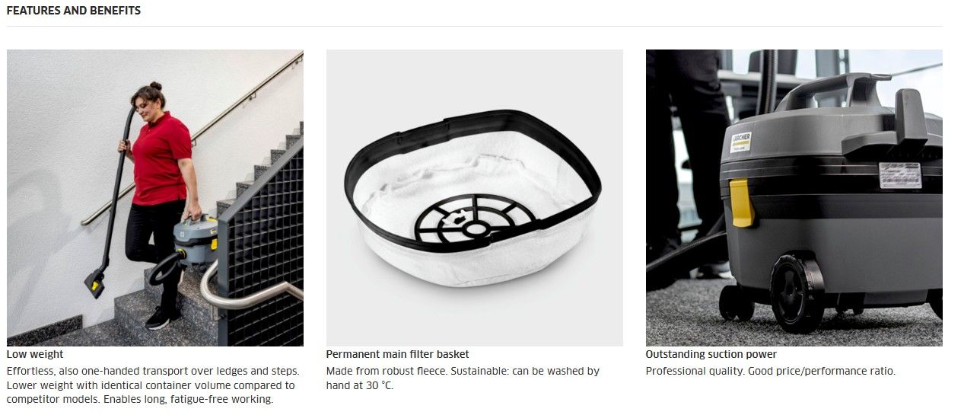Select the Low weight title
Screen dimensions: 980x415
pyautogui.click(x=35, y=354)
